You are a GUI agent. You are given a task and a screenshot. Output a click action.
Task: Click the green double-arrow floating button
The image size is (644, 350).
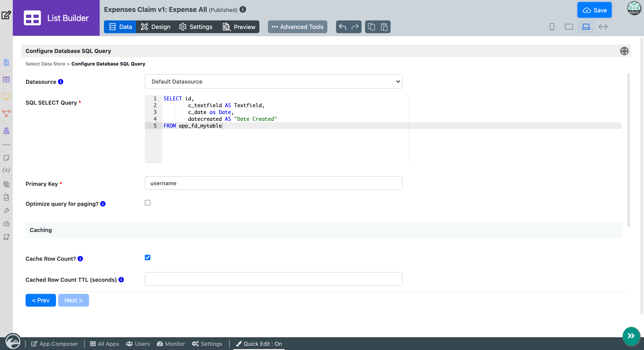pyautogui.click(x=631, y=336)
